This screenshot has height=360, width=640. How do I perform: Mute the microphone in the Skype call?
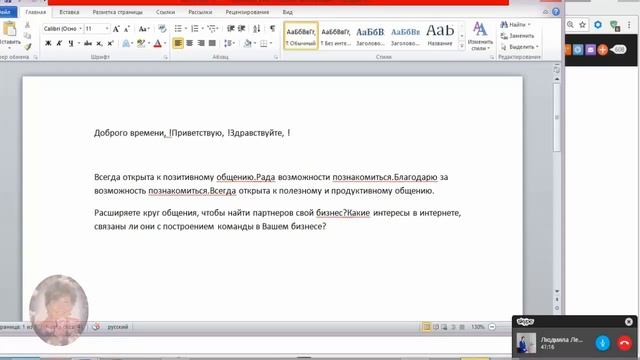click(602, 343)
